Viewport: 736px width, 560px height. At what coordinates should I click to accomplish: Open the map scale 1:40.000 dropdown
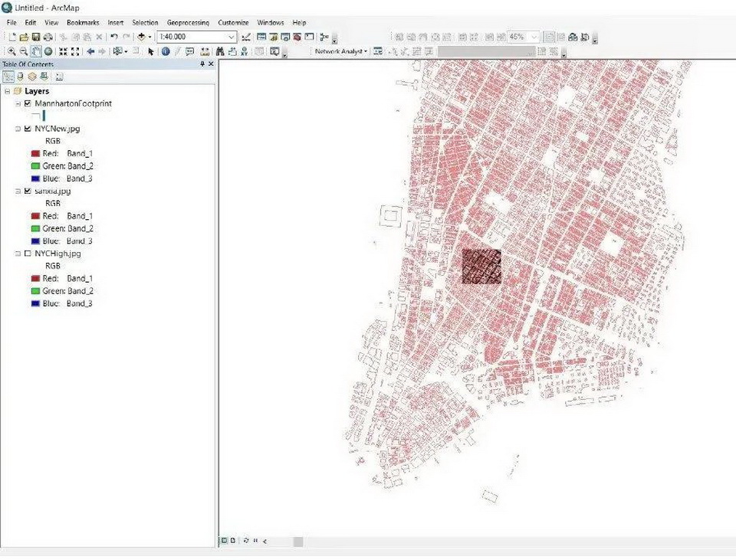pos(232,37)
